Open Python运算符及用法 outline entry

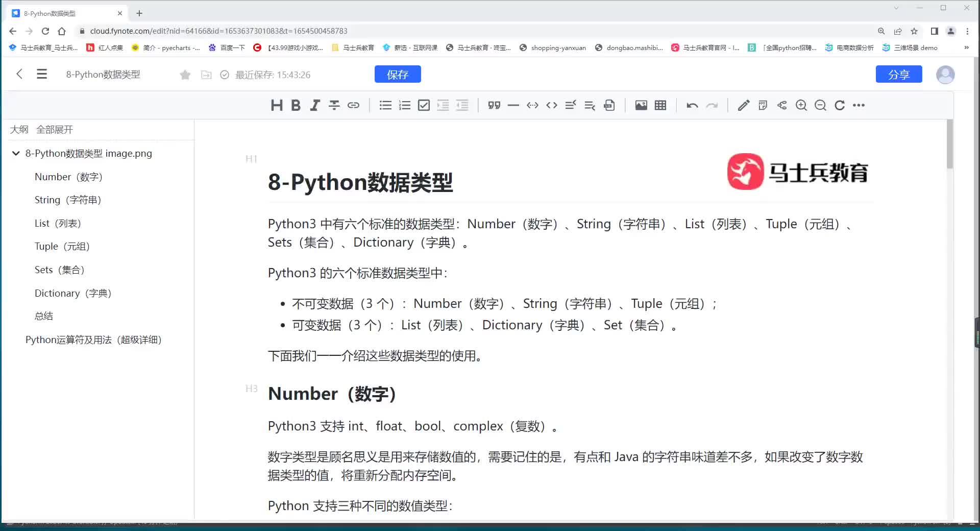93,340
